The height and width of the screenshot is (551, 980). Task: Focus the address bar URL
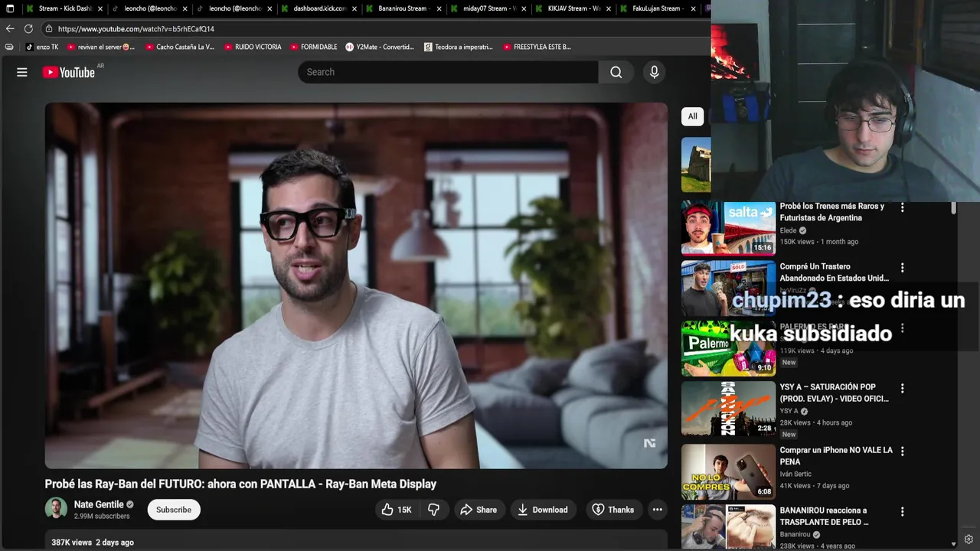click(136, 29)
